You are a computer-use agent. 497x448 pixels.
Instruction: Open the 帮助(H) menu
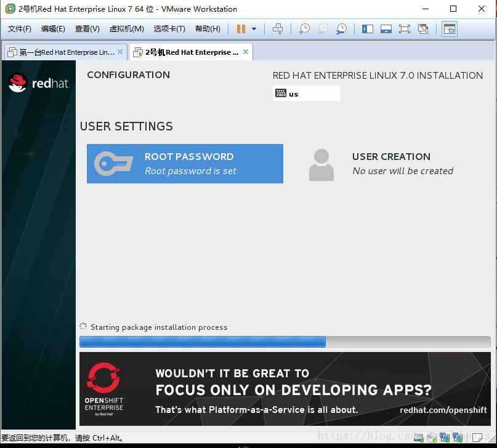(208, 29)
